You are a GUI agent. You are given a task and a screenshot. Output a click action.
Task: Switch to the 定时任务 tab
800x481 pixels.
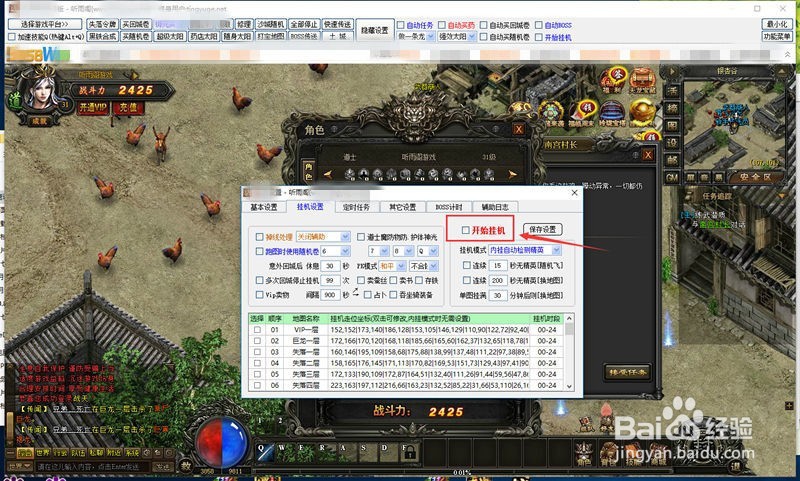pyautogui.click(x=356, y=207)
